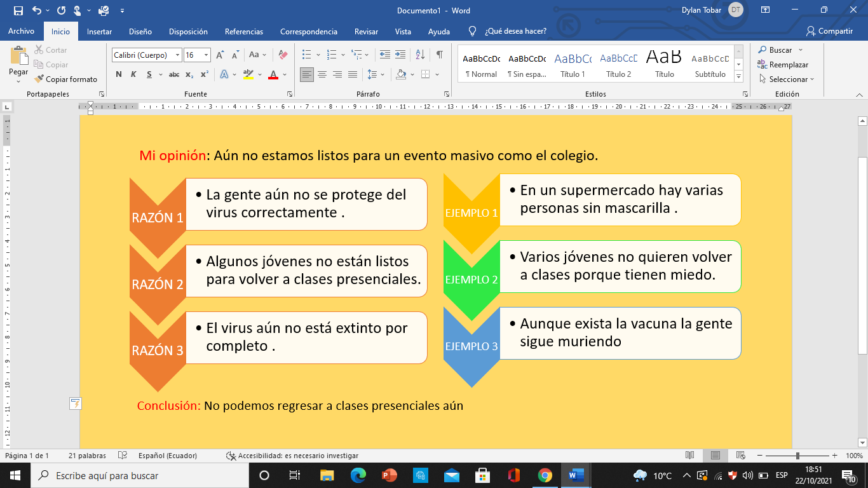Shrink the font size with the smaller A
Screen dimensions: 868x488
click(234, 55)
